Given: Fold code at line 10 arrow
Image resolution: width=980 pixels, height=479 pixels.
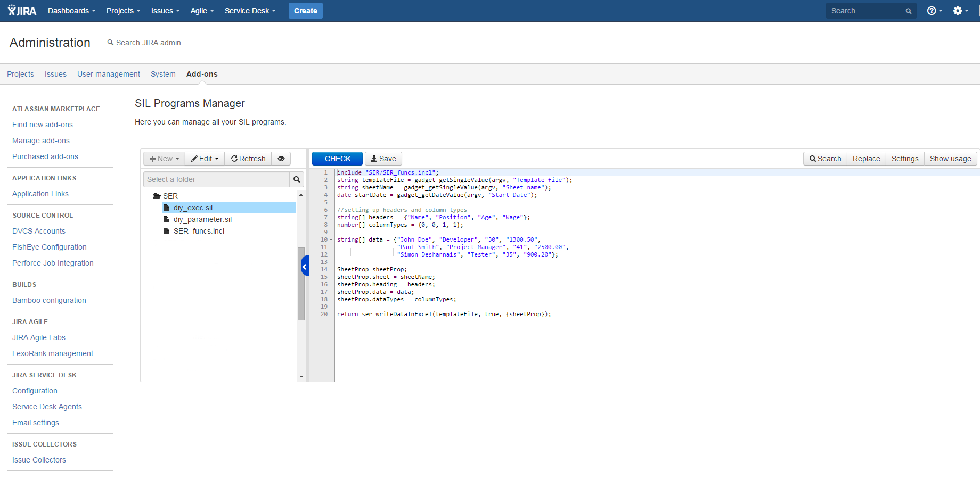Looking at the screenshot, I should (331, 240).
